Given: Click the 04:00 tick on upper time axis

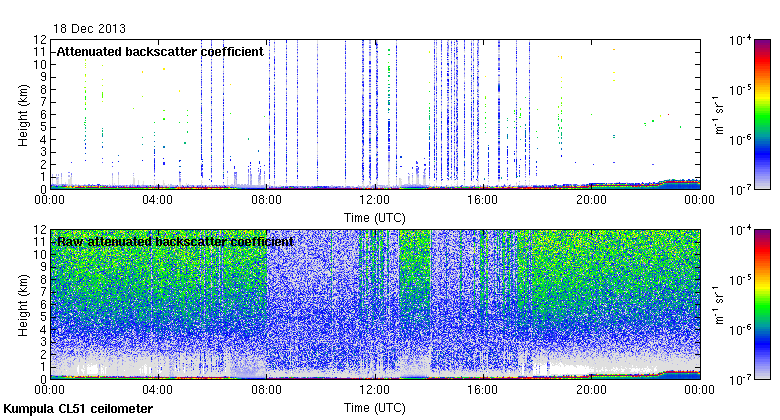Looking at the screenshot, I should pos(158,199).
